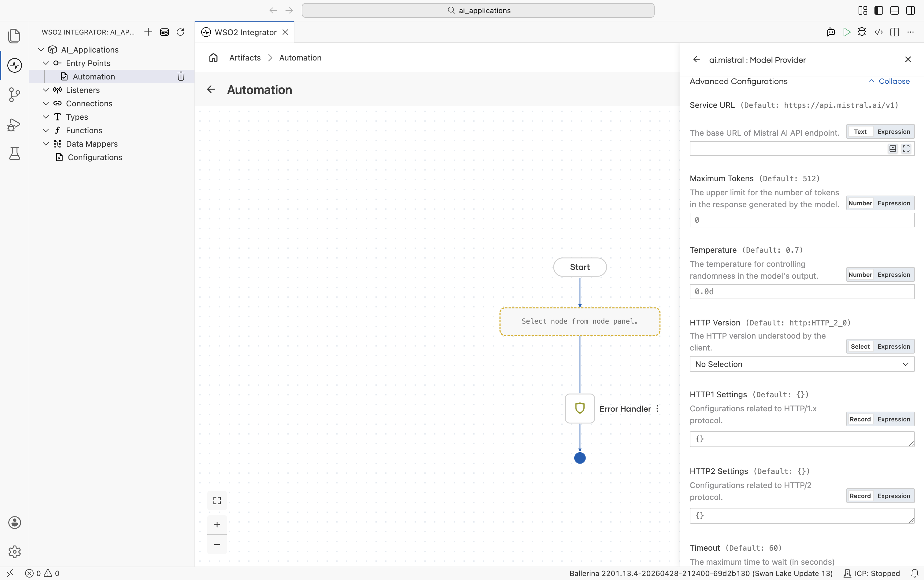Screen dimensions: 924x580
Task: Switch HTTP2 Settings to Expression mode
Action: pyautogui.click(x=894, y=496)
